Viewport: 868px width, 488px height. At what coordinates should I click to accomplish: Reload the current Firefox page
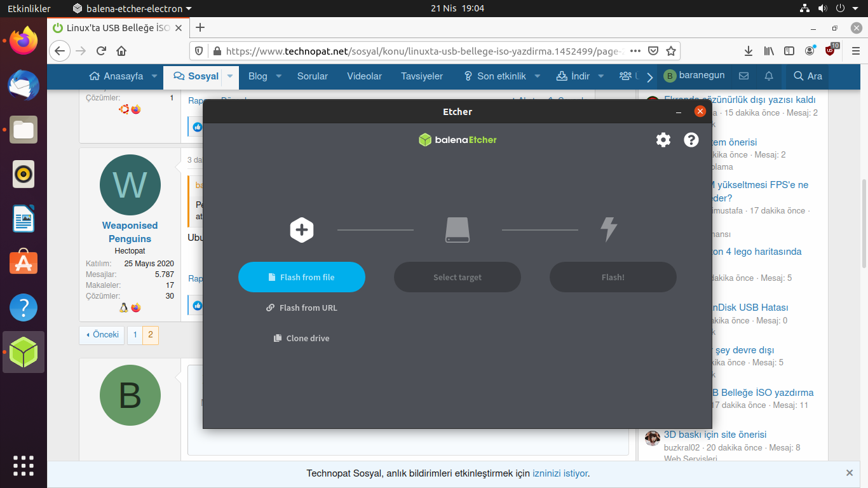coord(101,51)
